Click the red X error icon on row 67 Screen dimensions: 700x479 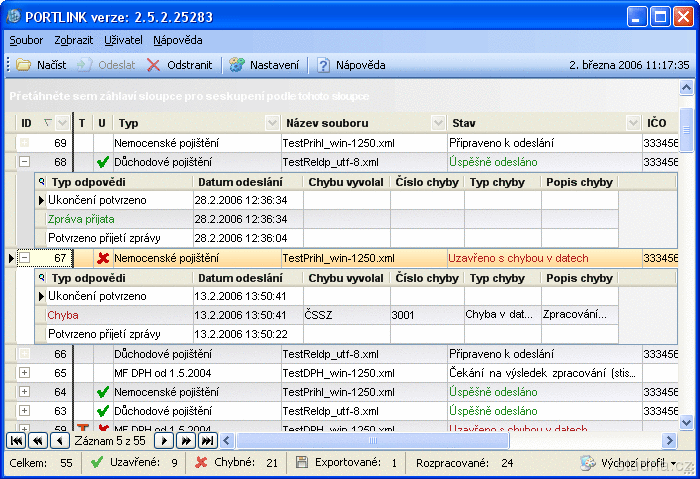pos(102,258)
